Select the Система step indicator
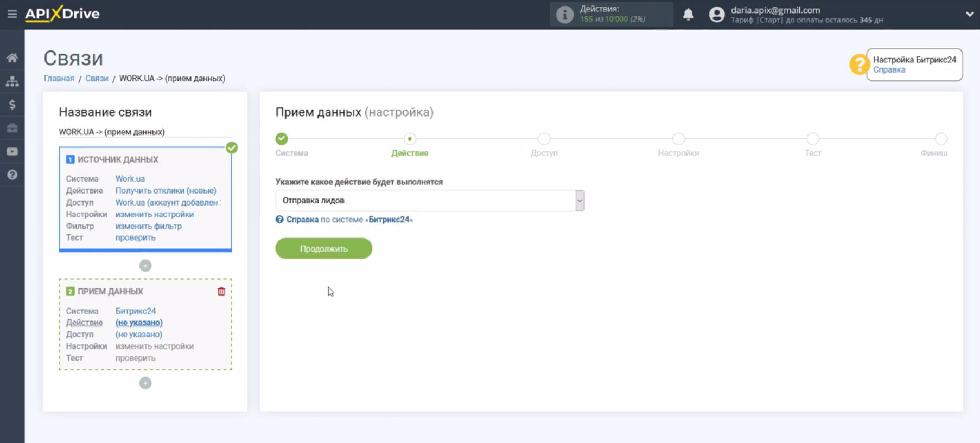This screenshot has height=443, width=980. [282, 139]
